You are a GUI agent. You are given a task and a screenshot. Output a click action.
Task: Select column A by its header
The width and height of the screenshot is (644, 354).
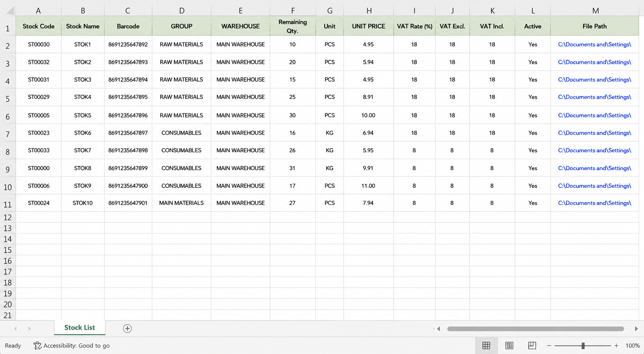[x=38, y=11]
